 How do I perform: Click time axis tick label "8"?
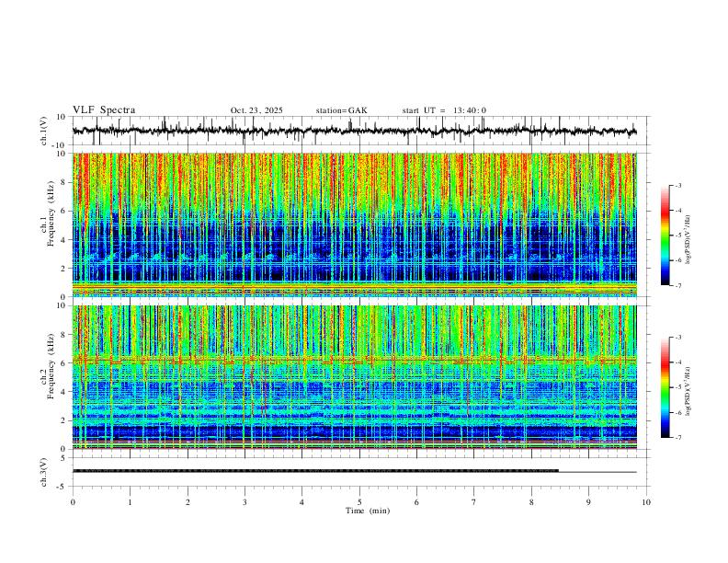pos(531,502)
